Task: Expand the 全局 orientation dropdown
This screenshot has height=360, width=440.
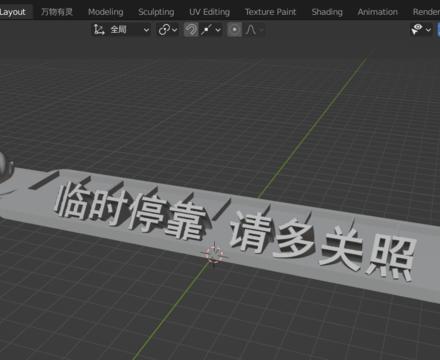Action: [146, 30]
